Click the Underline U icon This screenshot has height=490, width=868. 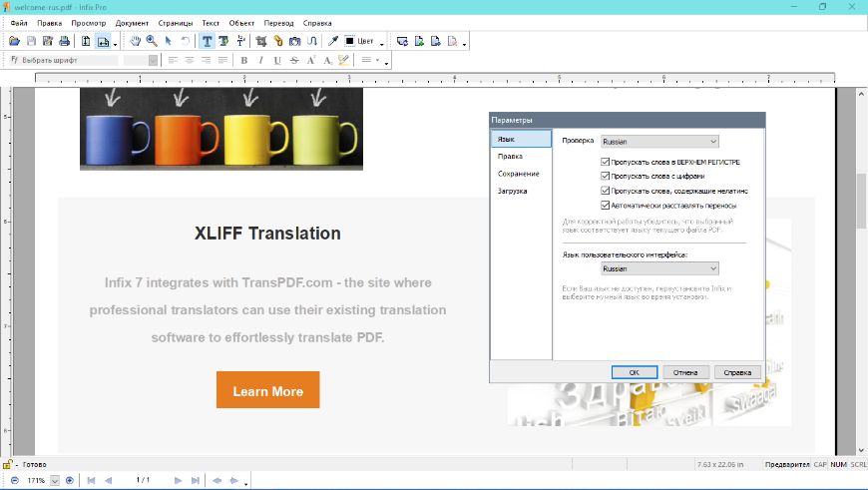277,60
